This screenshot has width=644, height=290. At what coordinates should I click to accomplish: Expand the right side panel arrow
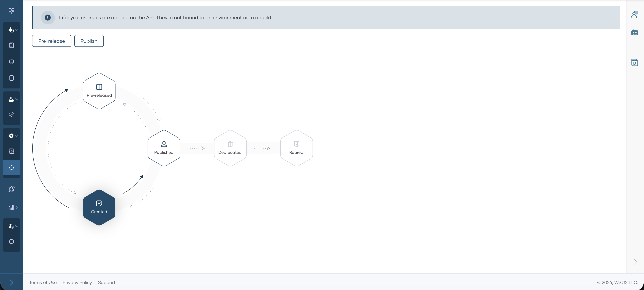(x=635, y=262)
